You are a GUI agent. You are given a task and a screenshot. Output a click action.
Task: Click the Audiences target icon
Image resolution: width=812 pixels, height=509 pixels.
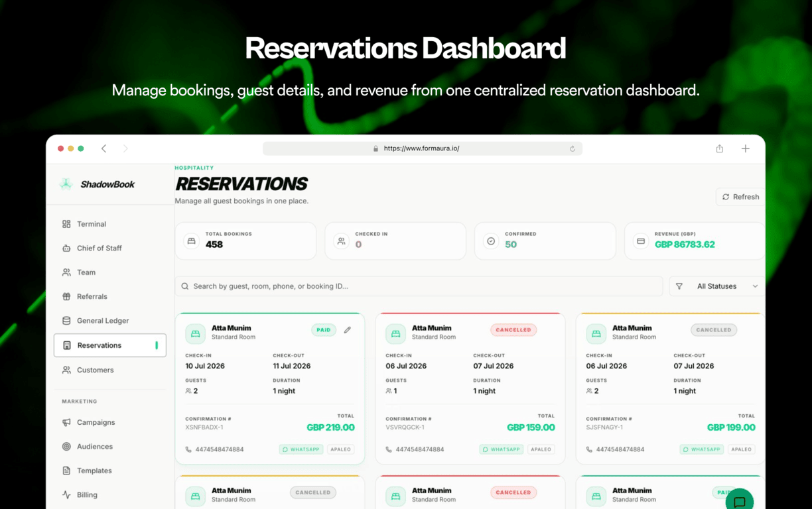click(66, 447)
